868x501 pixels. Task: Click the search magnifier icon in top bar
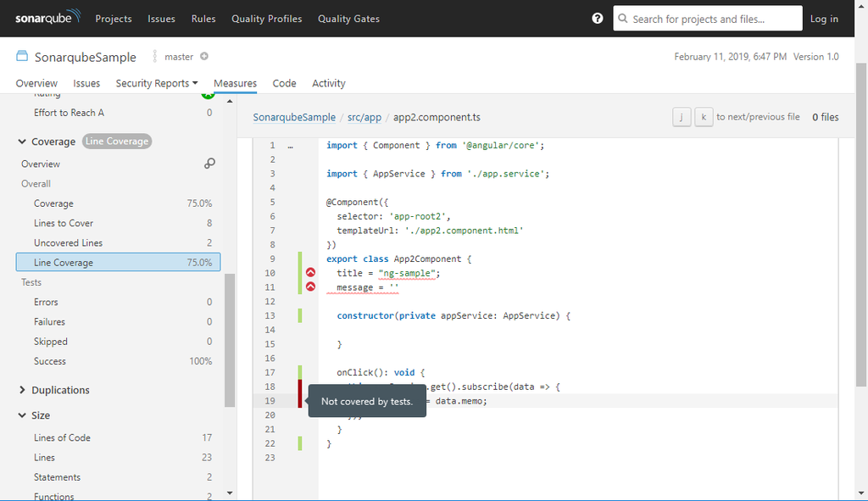pyautogui.click(x=623, y=19)
